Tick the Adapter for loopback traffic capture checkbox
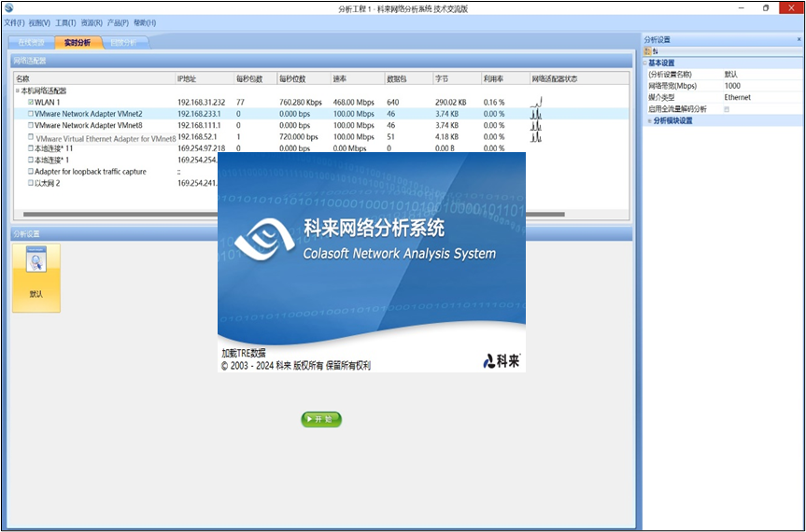This screenshot has height=532, width=806. [31, 172]
